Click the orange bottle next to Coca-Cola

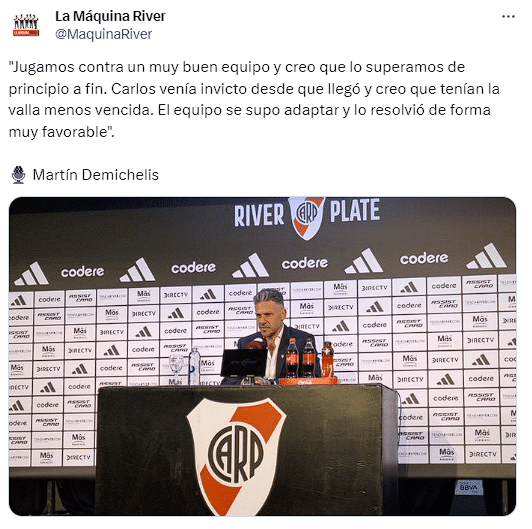327,360
